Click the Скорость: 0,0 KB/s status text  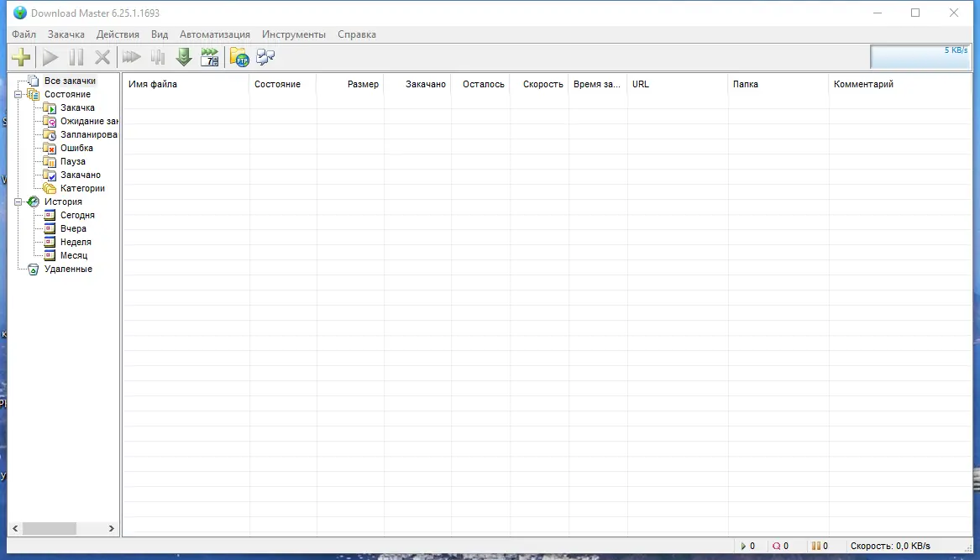(890, 547)
